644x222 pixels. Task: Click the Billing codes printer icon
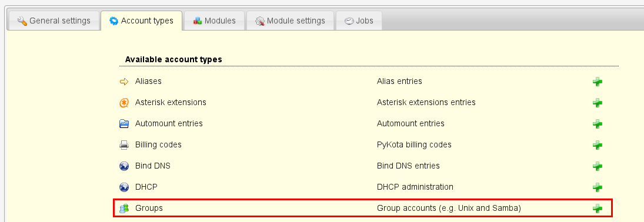[x=124, y=145]
